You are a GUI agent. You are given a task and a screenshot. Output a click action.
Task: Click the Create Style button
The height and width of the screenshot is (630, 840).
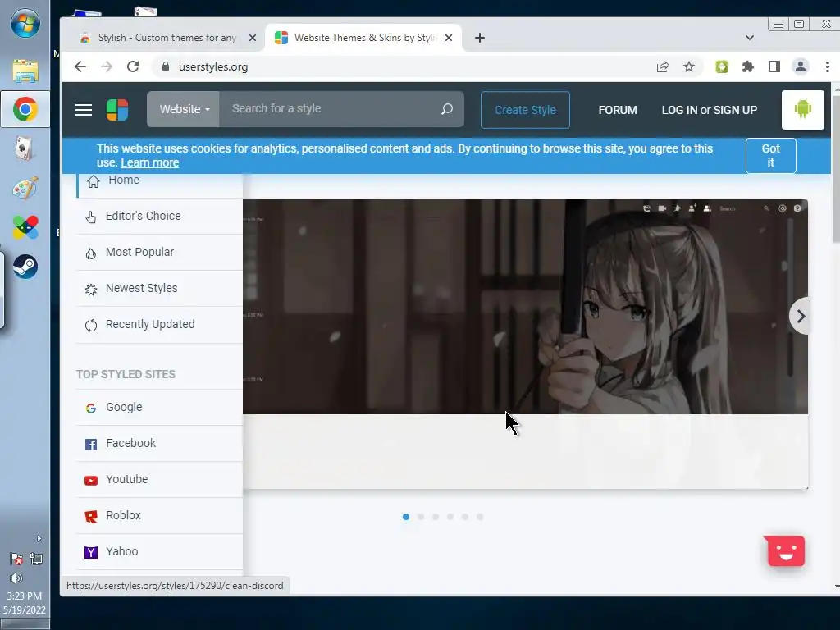pyautogui.click(x=525, y=110)
